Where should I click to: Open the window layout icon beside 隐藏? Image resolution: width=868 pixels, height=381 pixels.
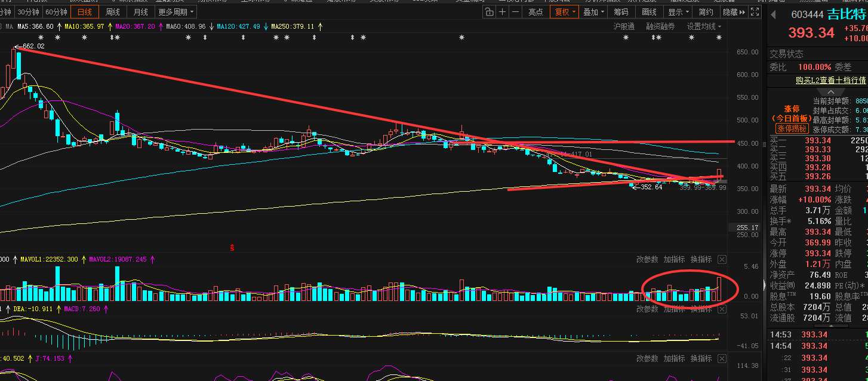tap(755, 12)
